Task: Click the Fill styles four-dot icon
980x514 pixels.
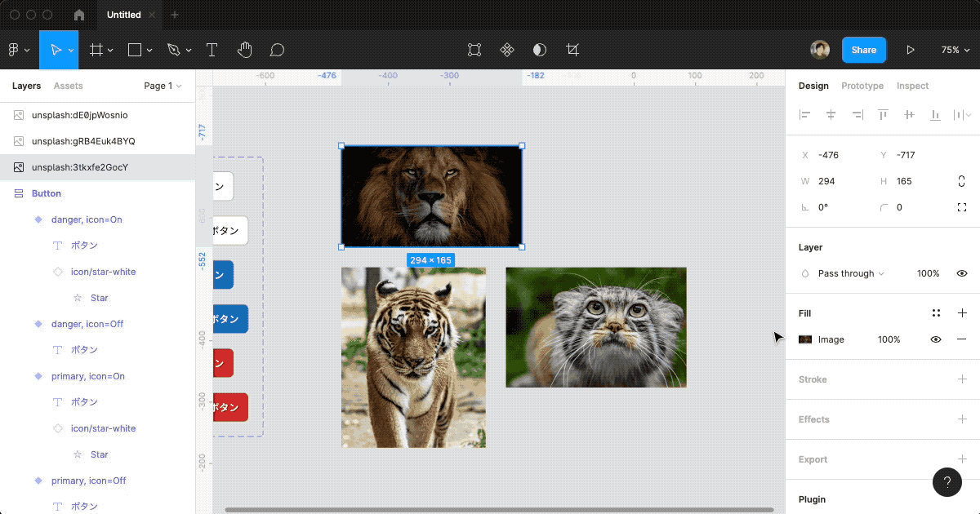Action: 936,313
